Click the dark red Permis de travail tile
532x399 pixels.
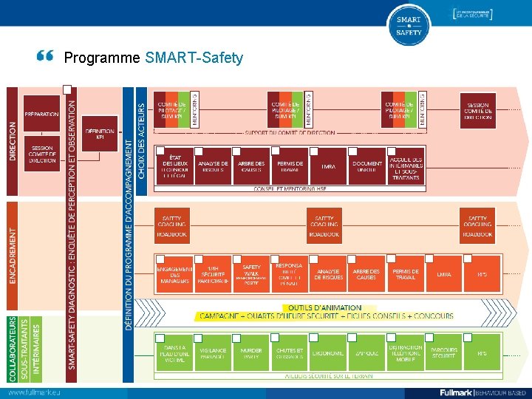coord(290,166)
